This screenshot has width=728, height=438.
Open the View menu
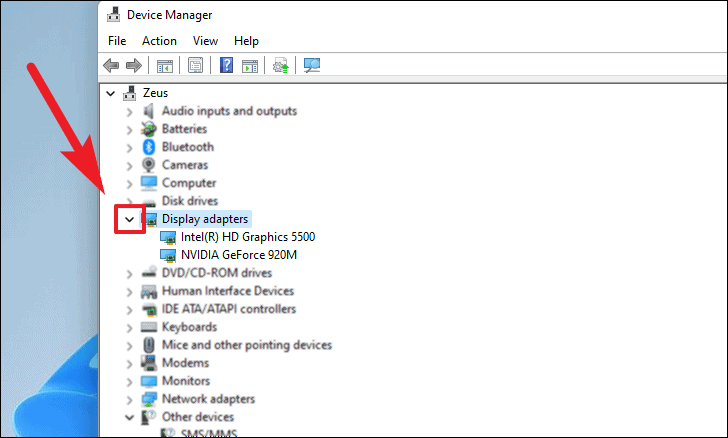click(205, 41)
